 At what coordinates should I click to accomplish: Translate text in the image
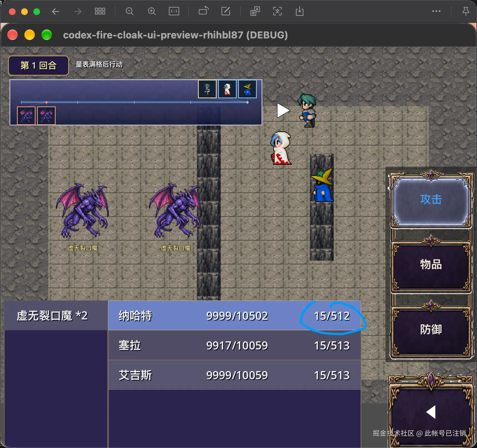255,11
